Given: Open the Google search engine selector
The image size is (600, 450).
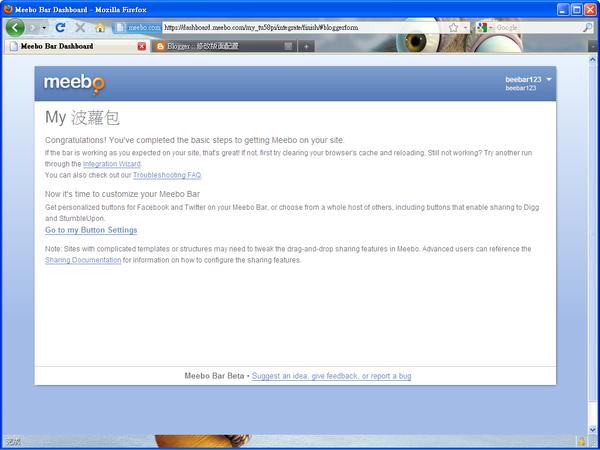Looking at the screenshot, I should (484, 28).
